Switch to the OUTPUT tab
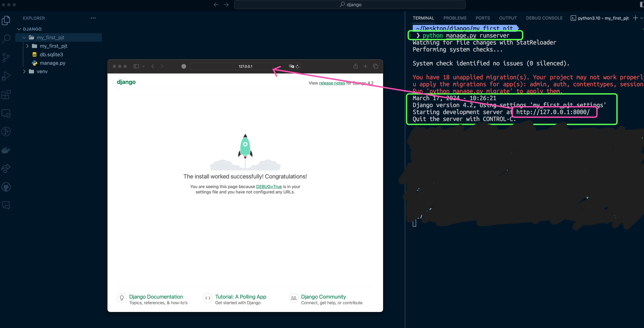The width and height of the screenshot is (644, 328). point(508,18)
